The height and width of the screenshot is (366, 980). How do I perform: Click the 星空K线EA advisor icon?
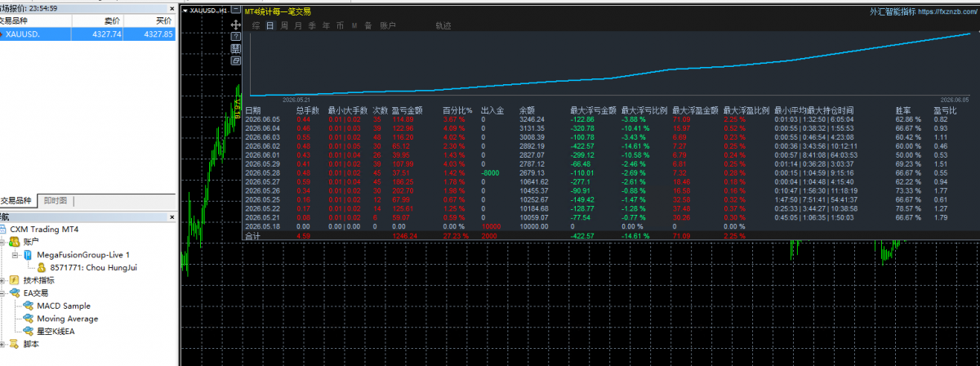(29, 331)
